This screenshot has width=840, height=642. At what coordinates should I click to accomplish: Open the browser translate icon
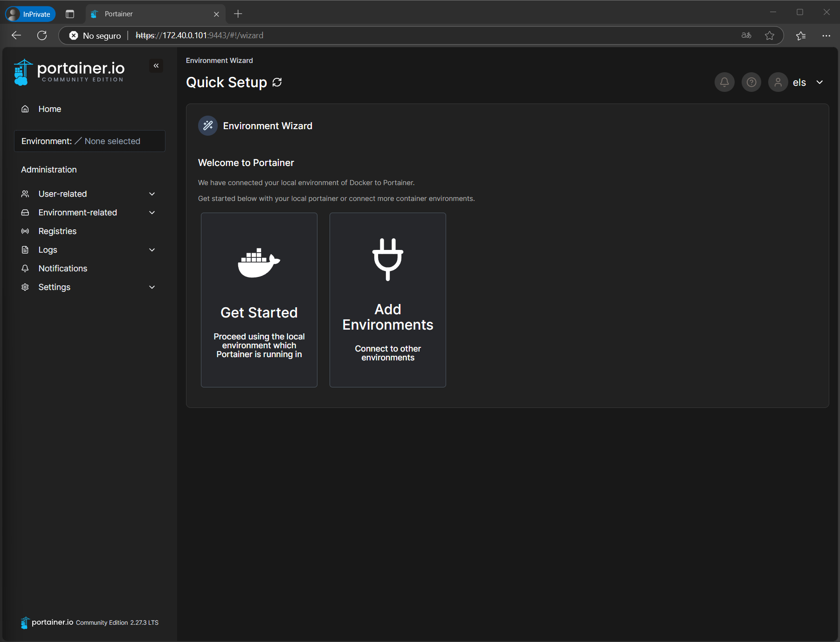pyautogui.click(x=746, y=35)
